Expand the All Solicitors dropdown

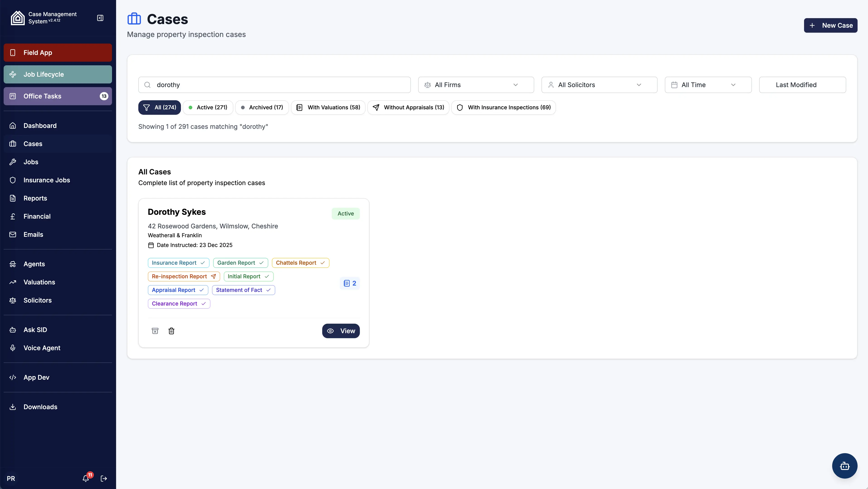pos(599,85)
